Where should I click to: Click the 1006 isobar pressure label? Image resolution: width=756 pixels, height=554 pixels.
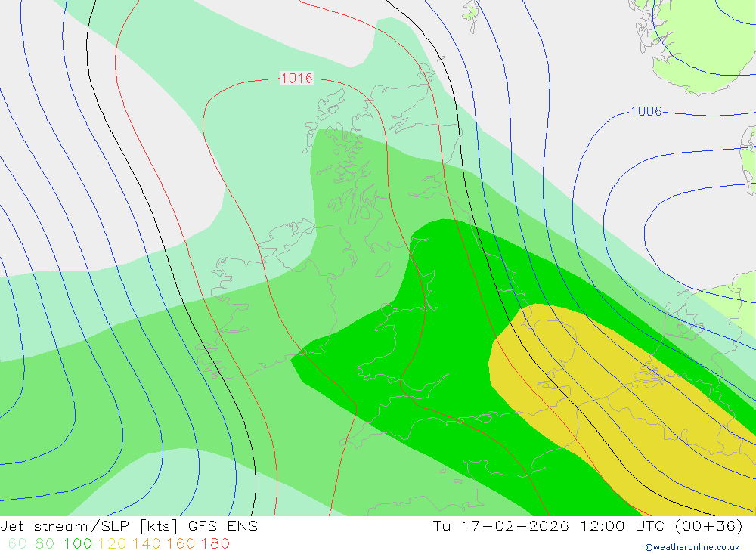pos(646,111)
